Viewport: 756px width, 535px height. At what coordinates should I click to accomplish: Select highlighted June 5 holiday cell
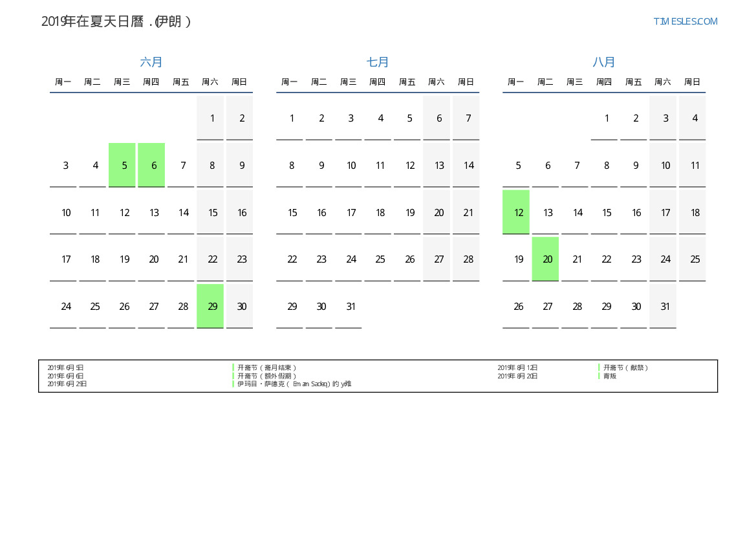click(x=122, y=165)
